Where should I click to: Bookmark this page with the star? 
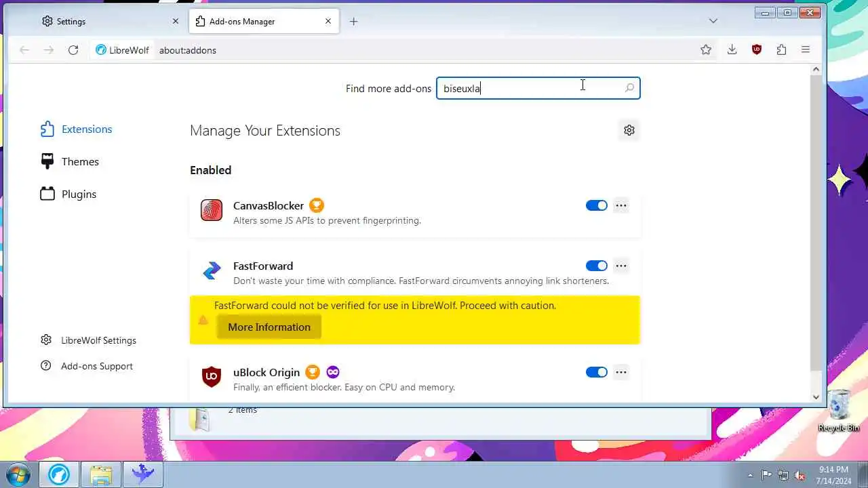point(706,49)
